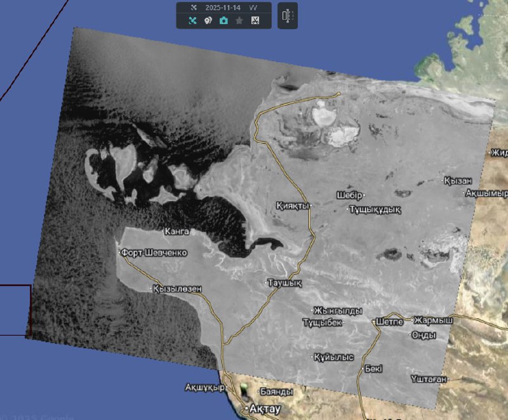Open the split-view compare tool
This screenshot has width=508, height=420.
click(x=288, y=16)
